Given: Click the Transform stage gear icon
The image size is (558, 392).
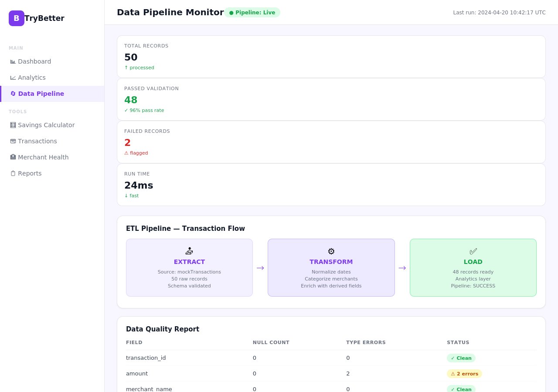Looking at the screenshot, I should click(331, 251).
